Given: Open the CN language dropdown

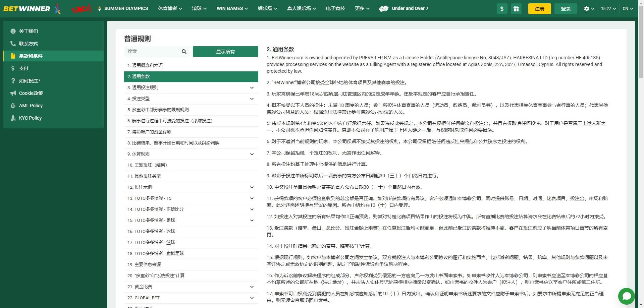Looking at the screenshot, I should pos(628,9).
